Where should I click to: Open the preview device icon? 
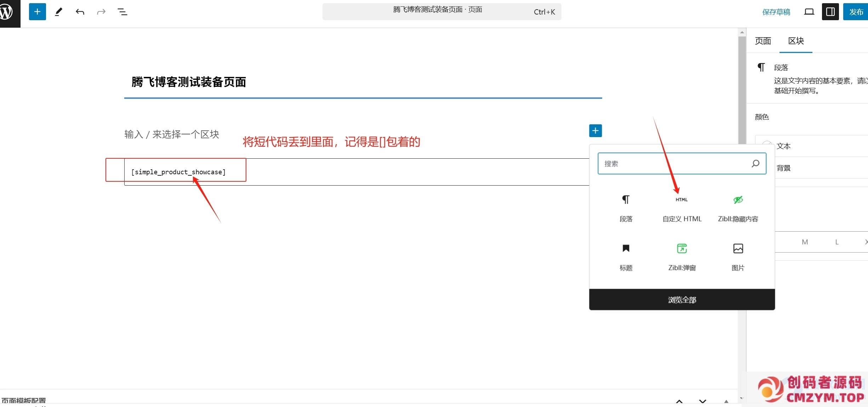[x=809, y=12]
